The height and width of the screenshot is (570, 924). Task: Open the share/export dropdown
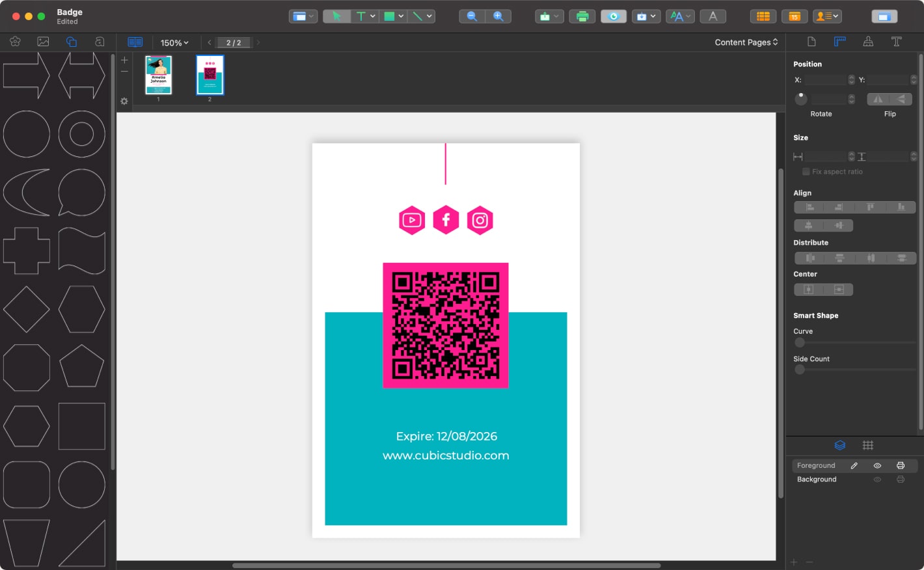click(549, 16)
